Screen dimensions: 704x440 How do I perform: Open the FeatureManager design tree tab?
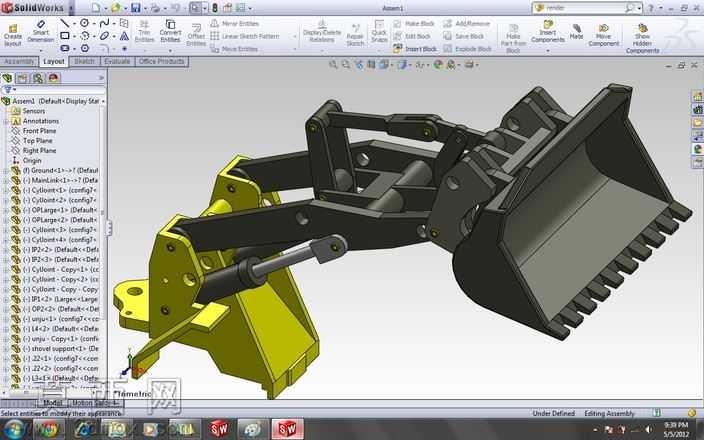pos(7,78)
